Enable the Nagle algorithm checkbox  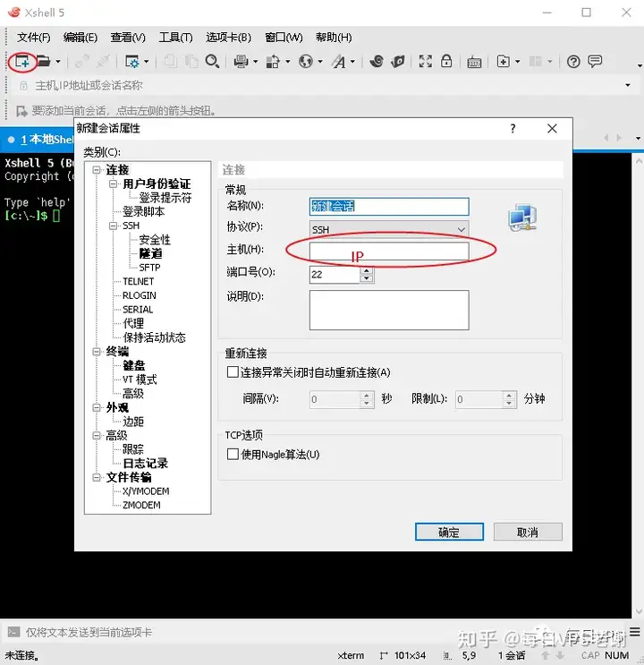click(233, 454)
